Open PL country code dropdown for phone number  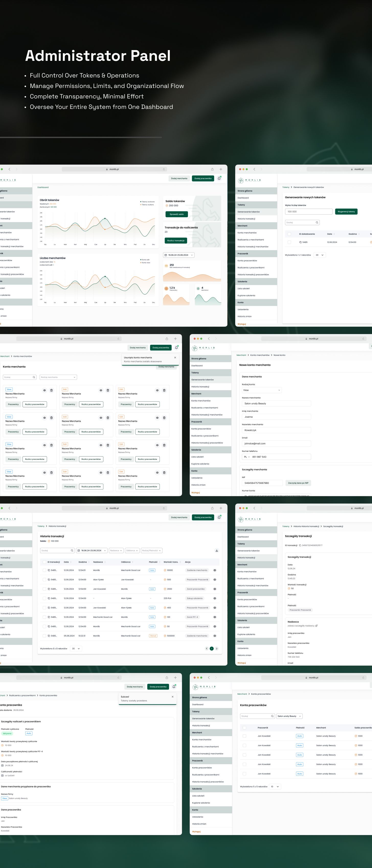click(x=247, y=457)
